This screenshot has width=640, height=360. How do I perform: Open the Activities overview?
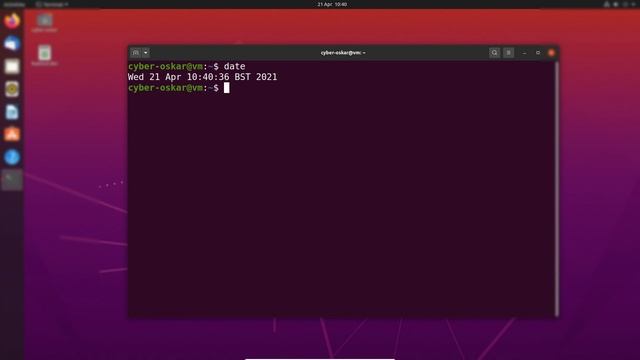click(14, 4)
